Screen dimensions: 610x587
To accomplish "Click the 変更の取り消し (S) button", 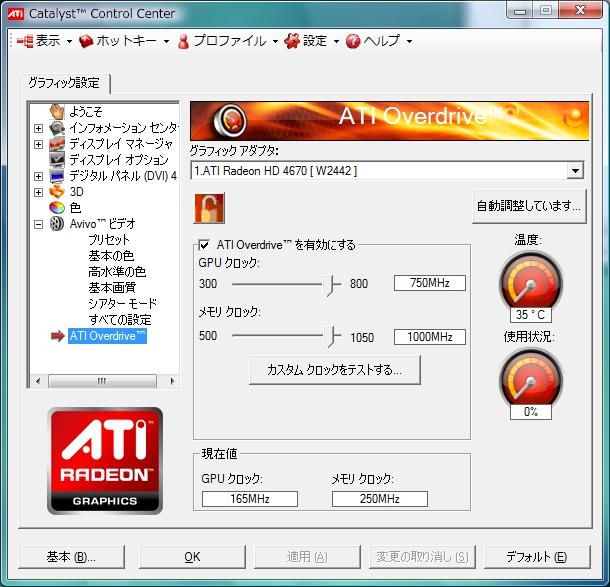I will 422,557.
